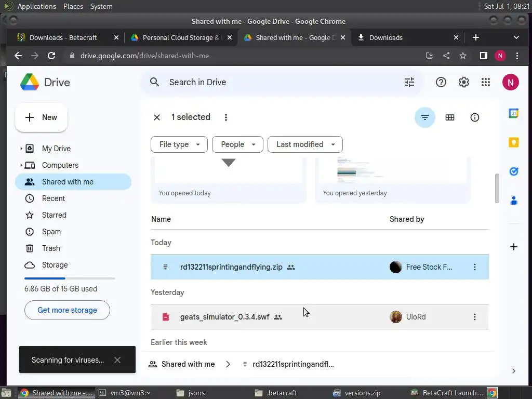The height and width of the screenshot is (399, 532).
Task: Click the Search in Drive field
Action: [x=282, y=82]
